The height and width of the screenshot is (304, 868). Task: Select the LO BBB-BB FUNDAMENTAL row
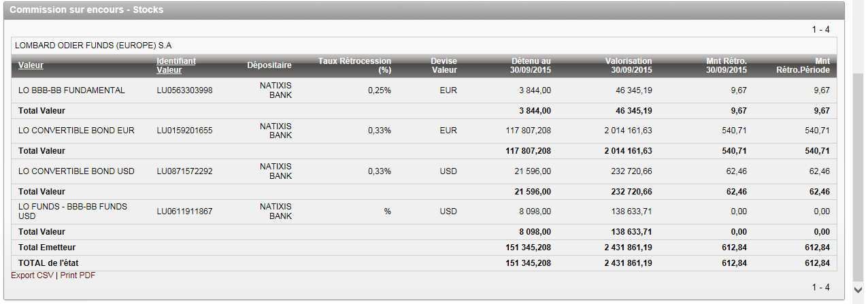tap(71, 90)
